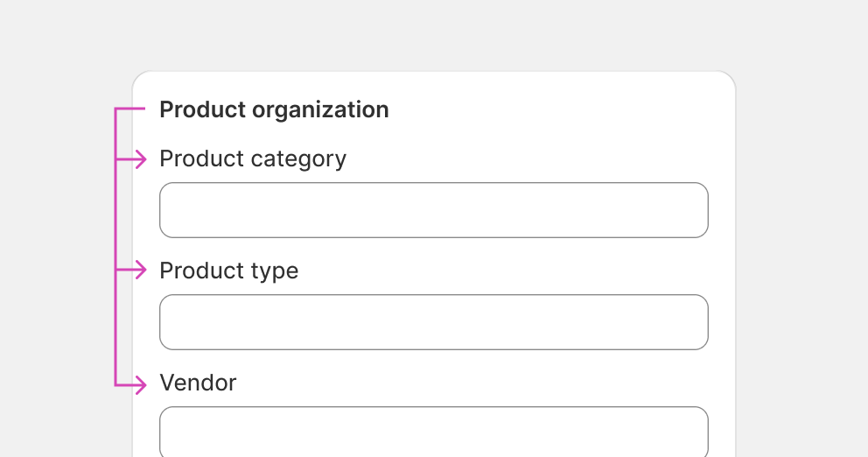
Task: Click the arrowhead tip next to Vendor
Action: (x=144, y=385)
